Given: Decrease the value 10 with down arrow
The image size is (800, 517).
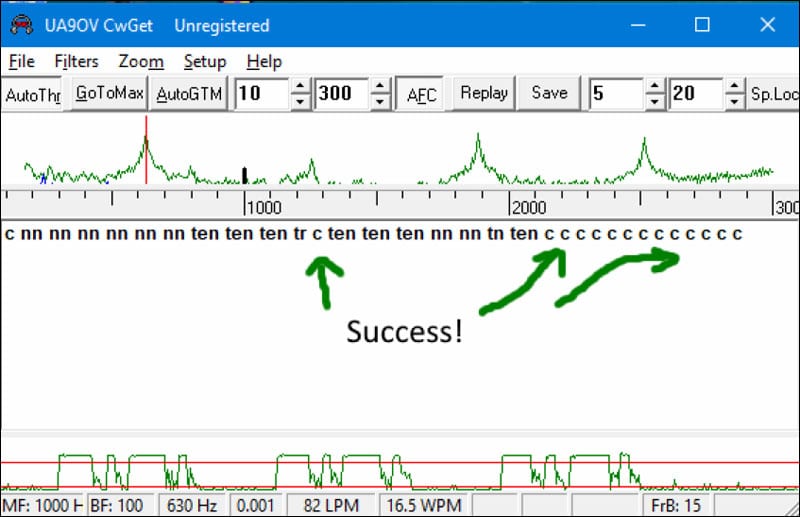Looking at the screenshot, I should tap(300, 102).
